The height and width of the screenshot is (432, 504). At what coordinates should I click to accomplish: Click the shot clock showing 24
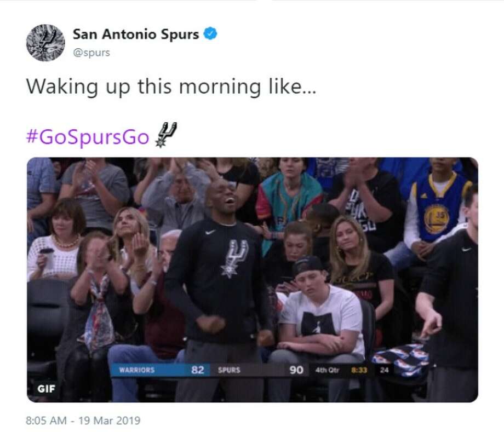tap(385, 370)
